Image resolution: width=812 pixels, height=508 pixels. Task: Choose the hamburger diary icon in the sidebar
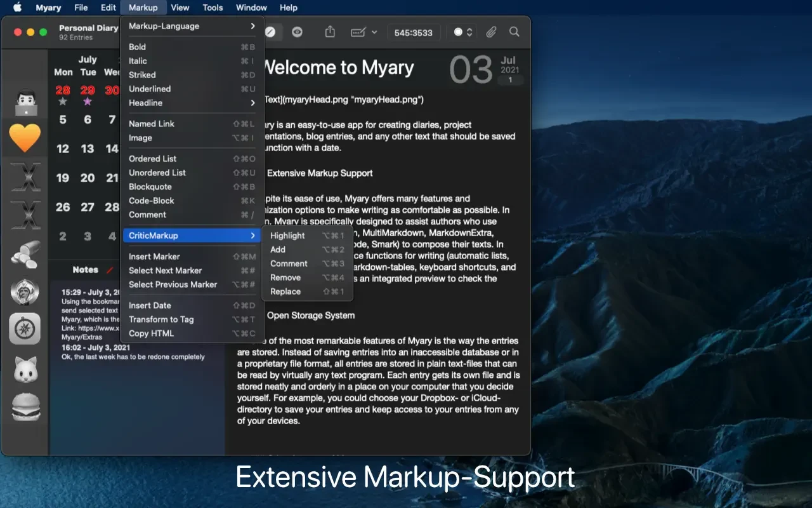25,406
